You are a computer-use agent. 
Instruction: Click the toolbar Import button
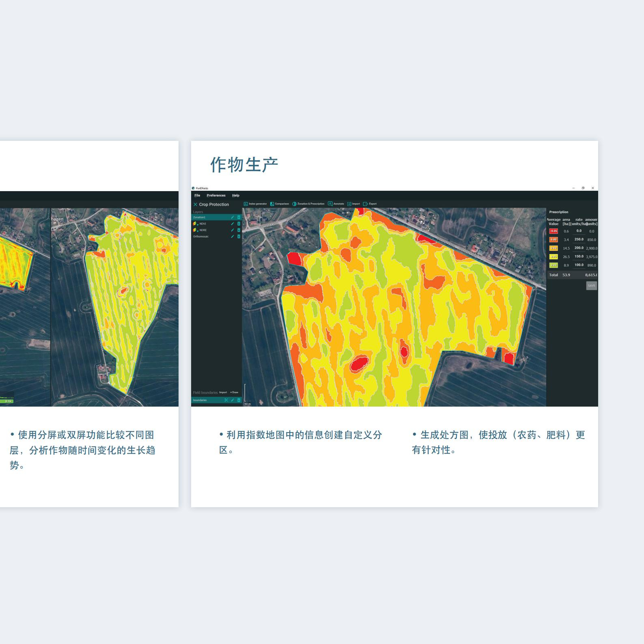[353, 204]
